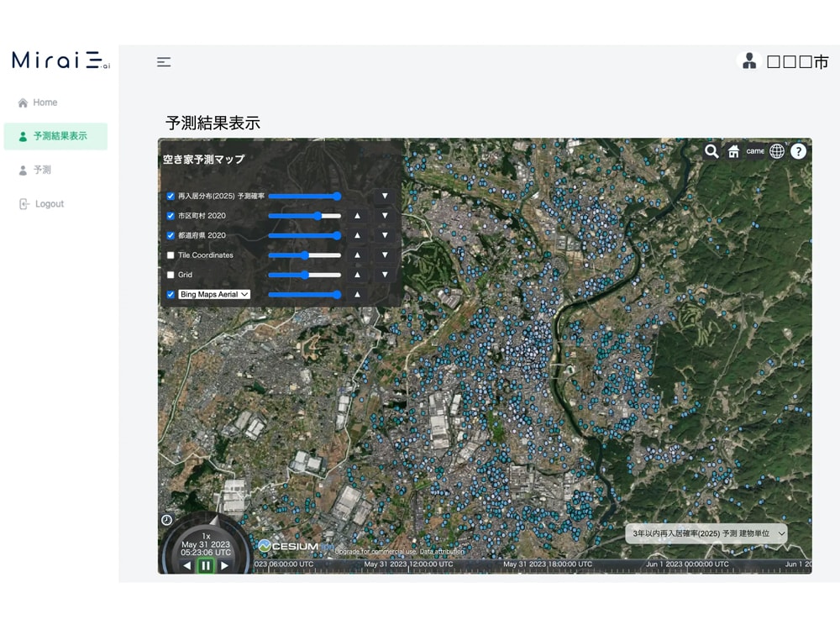Viewport: 840px width, 630px height.
Task: Click the user profile avatar icon
Action: pos(748,61)
